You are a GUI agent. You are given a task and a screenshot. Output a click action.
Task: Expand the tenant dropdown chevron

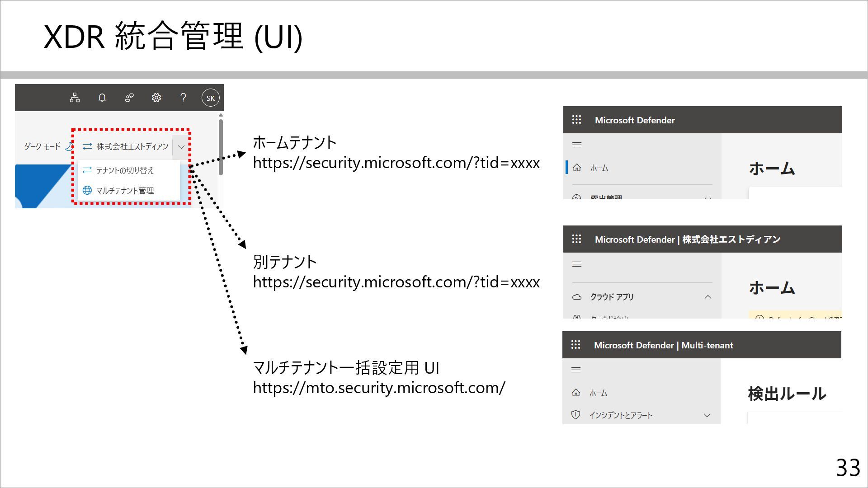pos(181,147)
